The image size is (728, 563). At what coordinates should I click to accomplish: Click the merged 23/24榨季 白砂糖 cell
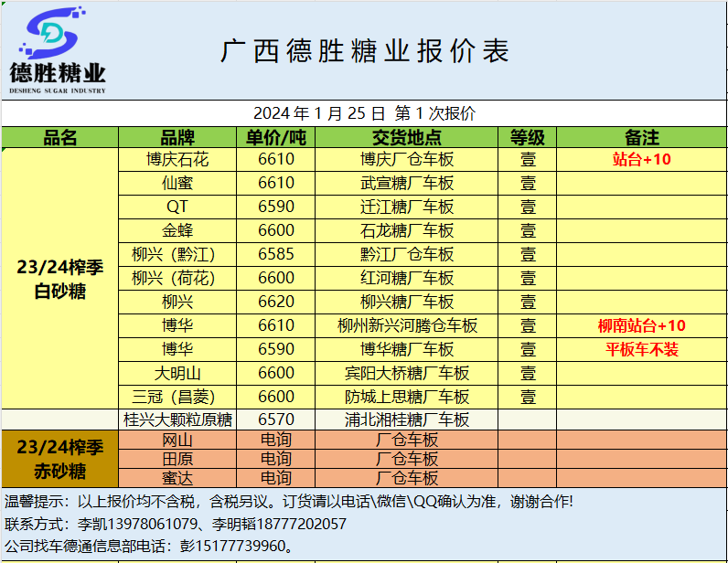(x=59, y=279)
